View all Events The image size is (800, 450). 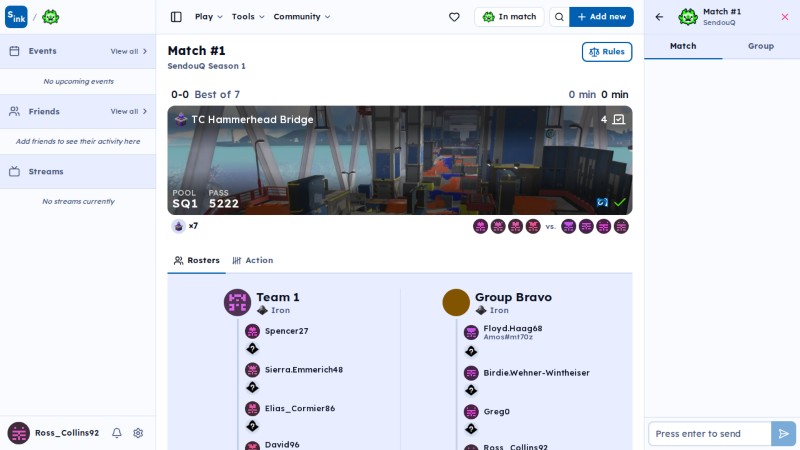pos(129,52)
